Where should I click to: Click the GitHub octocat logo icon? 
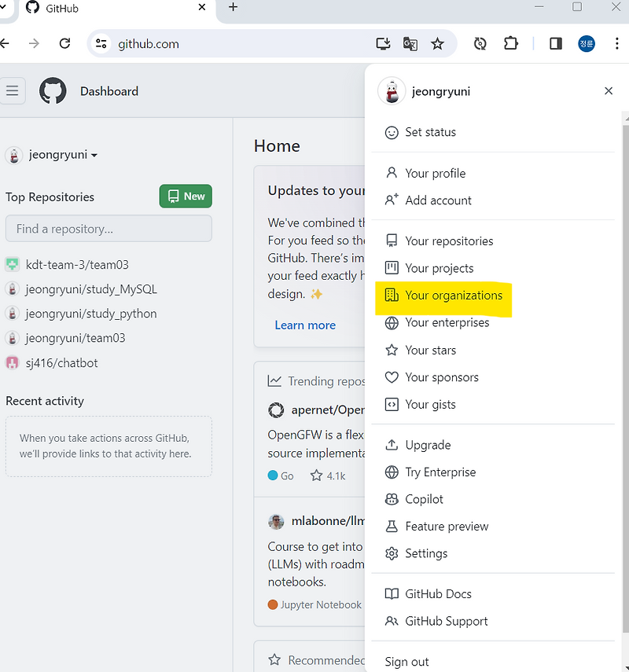point(52,90)
